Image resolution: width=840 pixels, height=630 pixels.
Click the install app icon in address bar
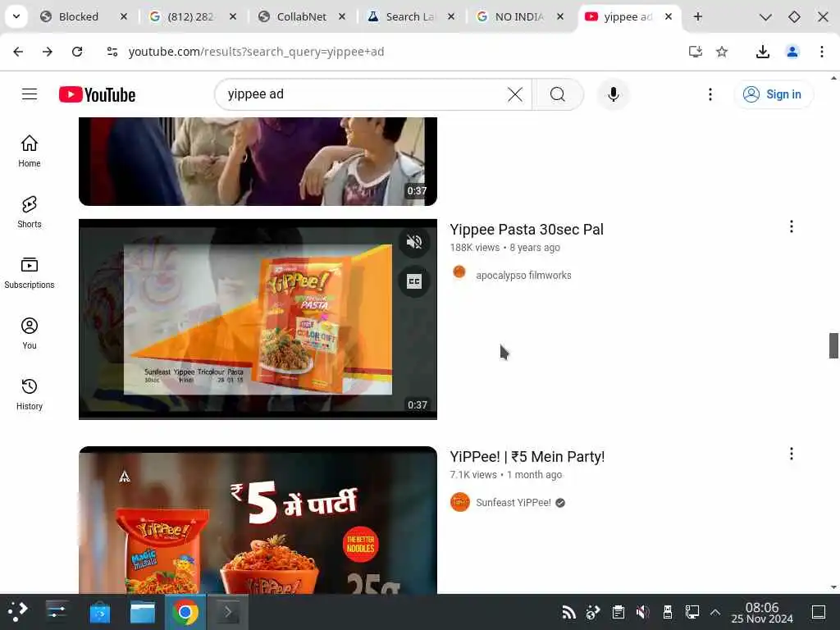click(x=695, y=52)
